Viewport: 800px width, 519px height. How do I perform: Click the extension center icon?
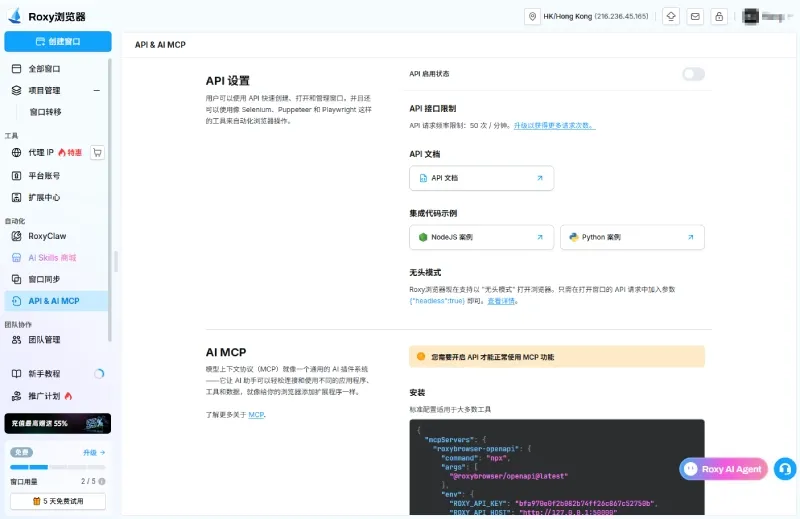pos(16,197)
